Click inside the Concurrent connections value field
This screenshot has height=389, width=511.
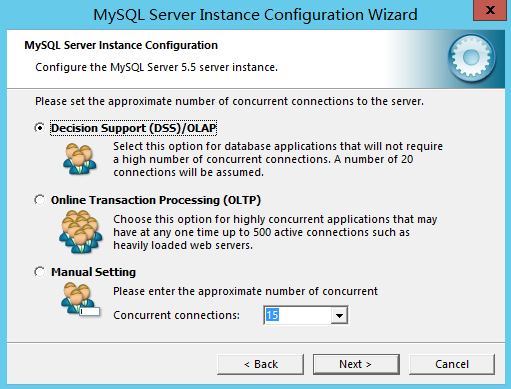298,315
